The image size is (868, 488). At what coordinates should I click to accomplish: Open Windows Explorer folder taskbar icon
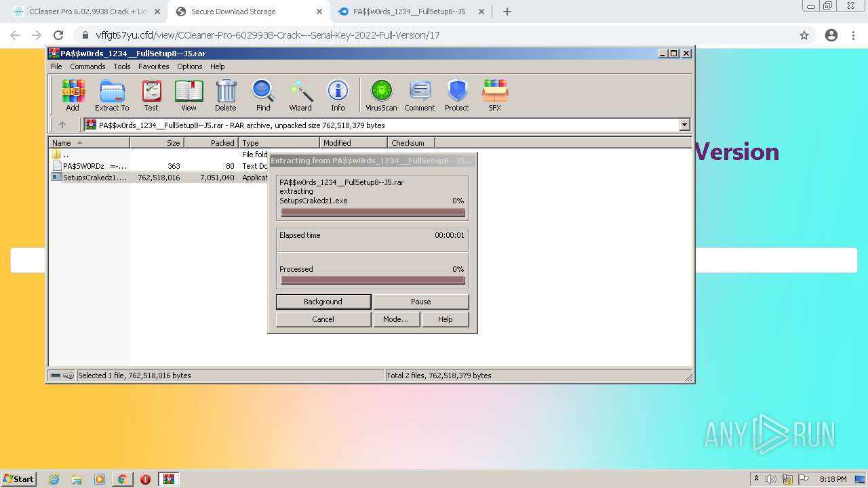tap(77, 479)
